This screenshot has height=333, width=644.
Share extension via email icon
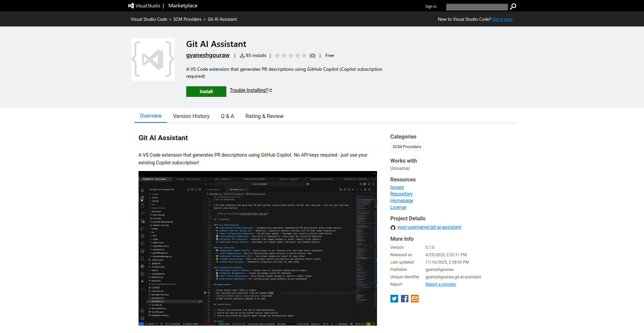415,298
